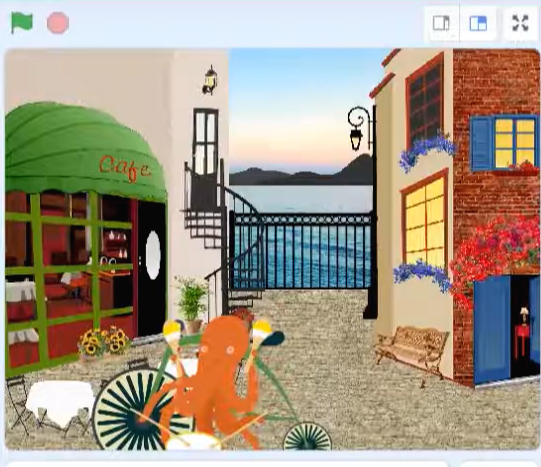Switch to small stage layout
541x467 pixels.
pyautogui.click(x=442, y=23)
